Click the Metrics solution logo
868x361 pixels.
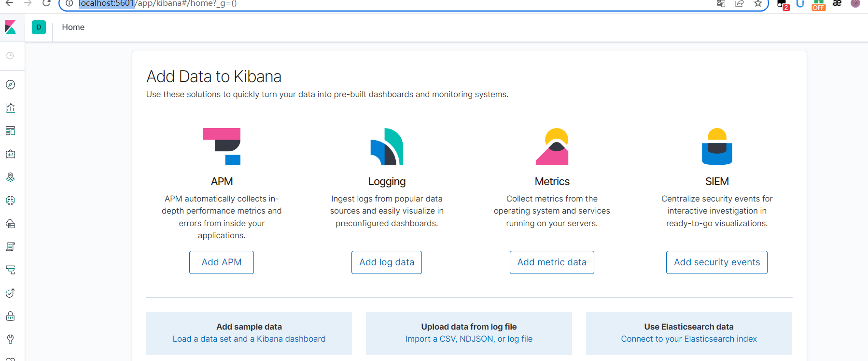pos(552,147)
